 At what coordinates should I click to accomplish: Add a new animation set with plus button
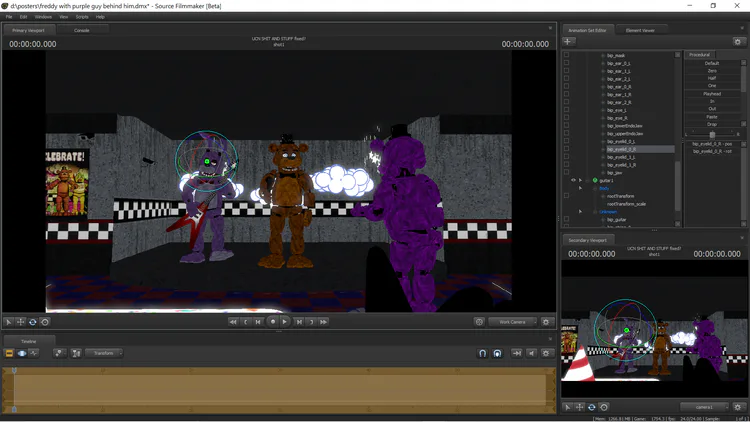pyautogui.click(x=568, y=42)
